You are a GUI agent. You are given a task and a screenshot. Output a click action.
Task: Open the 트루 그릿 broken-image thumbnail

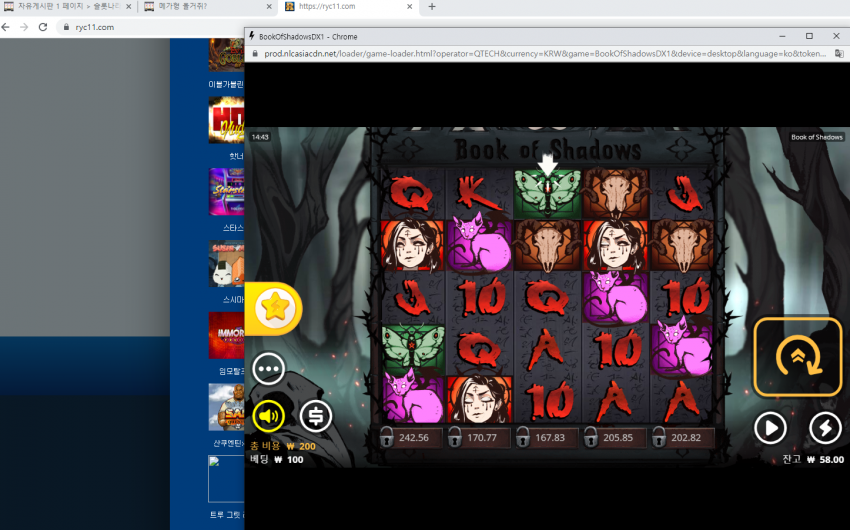pyautogui.click(x=227, y=479)
